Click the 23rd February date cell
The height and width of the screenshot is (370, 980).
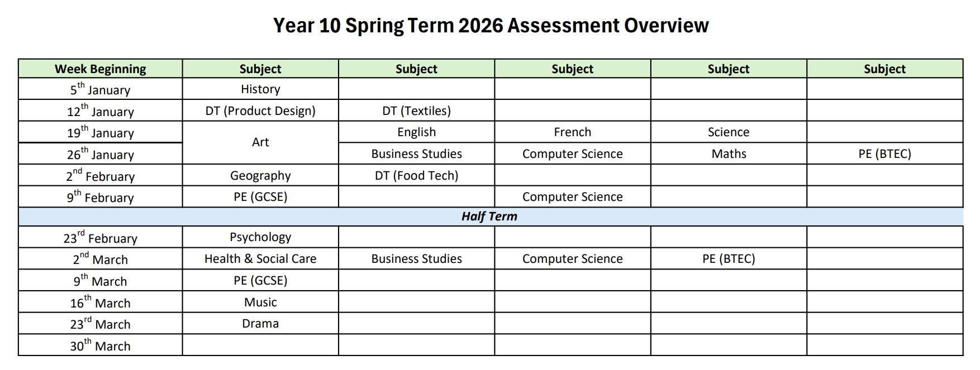pyautogui.click(x=100, y=238)
